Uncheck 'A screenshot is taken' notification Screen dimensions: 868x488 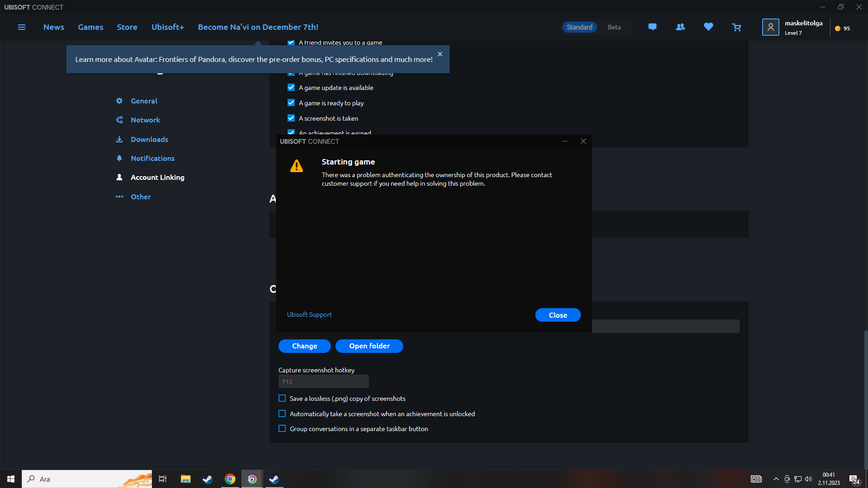tap(291, 118)
